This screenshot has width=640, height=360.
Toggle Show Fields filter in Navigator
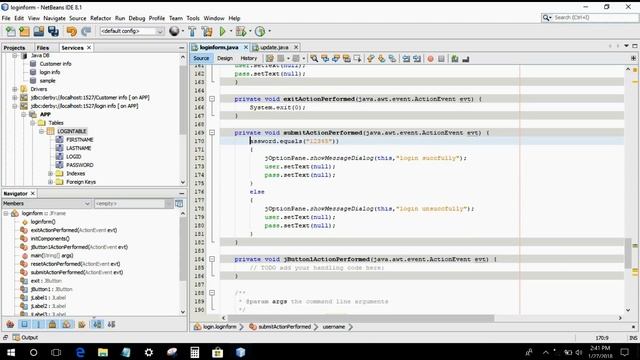[x=24, y=324]
